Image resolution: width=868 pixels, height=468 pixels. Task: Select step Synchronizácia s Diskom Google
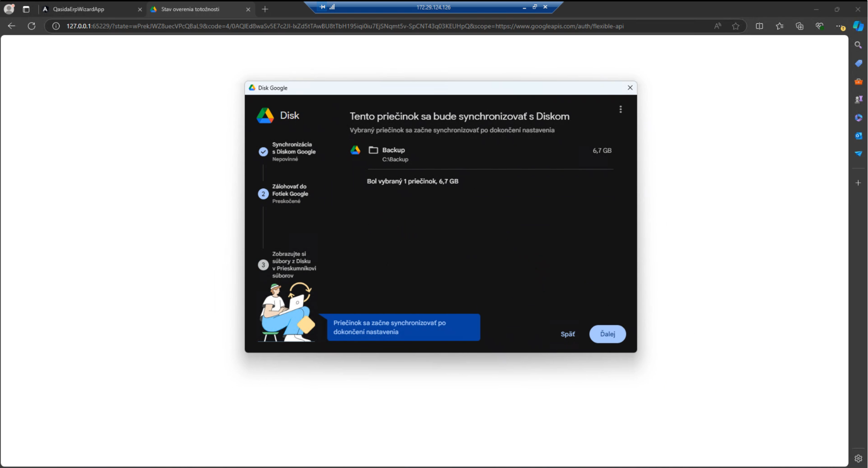(x=288, y=151)
